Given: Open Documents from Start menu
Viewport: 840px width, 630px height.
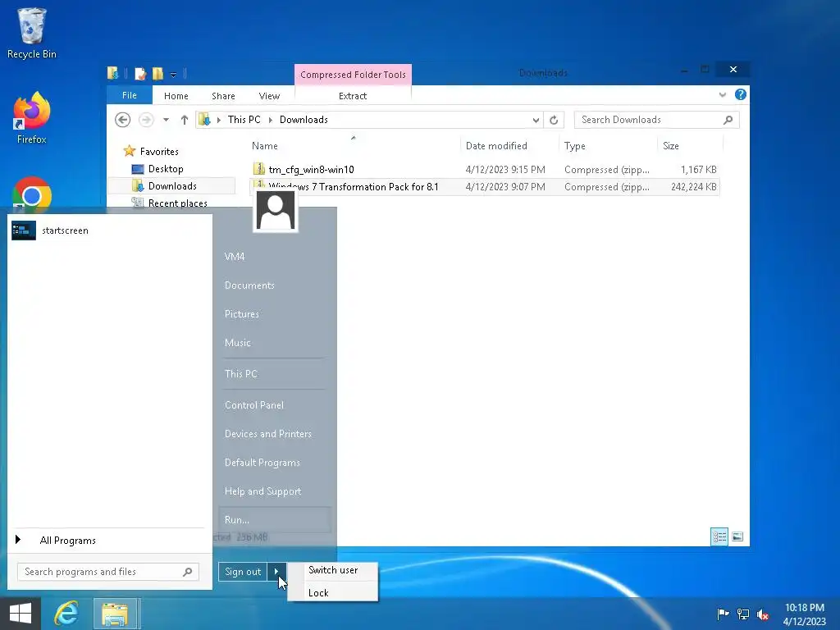Looking at the screenshot, I should pos(249,285).
